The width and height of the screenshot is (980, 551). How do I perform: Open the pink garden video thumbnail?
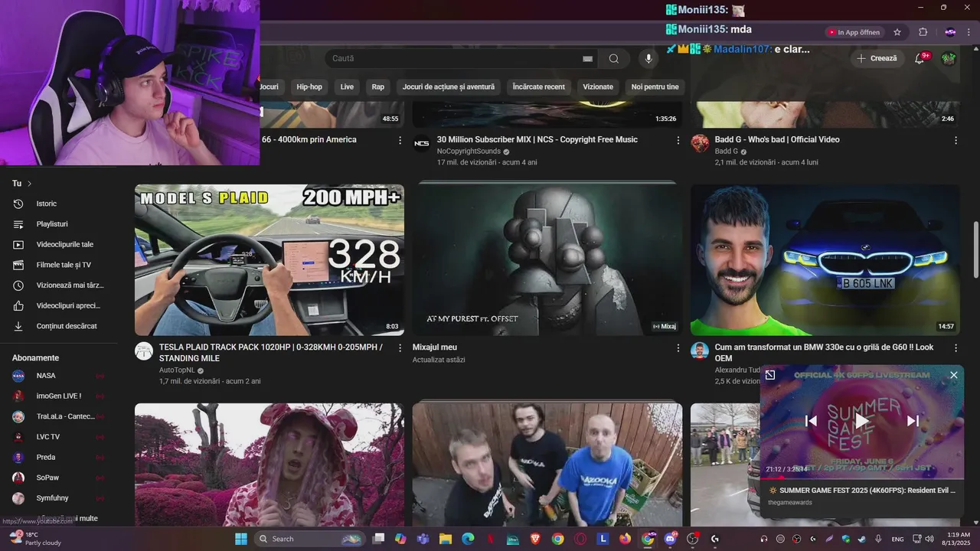pos(269,465)
